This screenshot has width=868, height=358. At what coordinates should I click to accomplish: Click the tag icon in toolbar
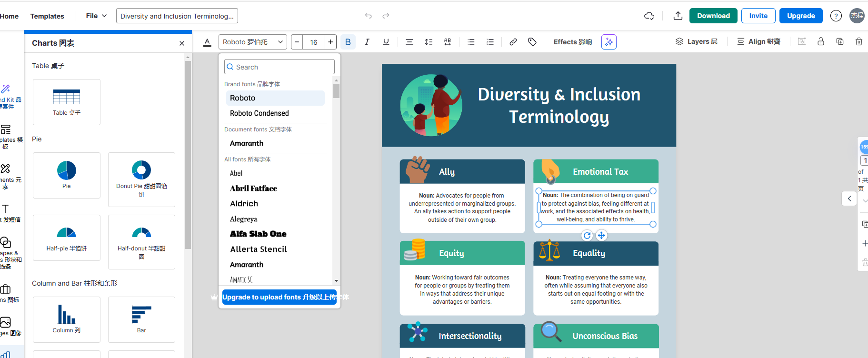532,42
